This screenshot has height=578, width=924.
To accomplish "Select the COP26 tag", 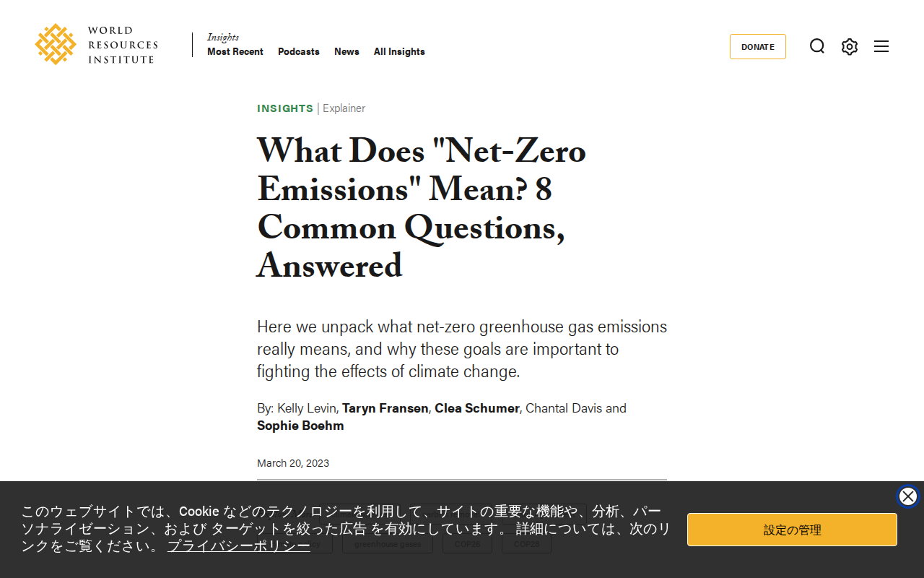I will [x=467, y=543].
